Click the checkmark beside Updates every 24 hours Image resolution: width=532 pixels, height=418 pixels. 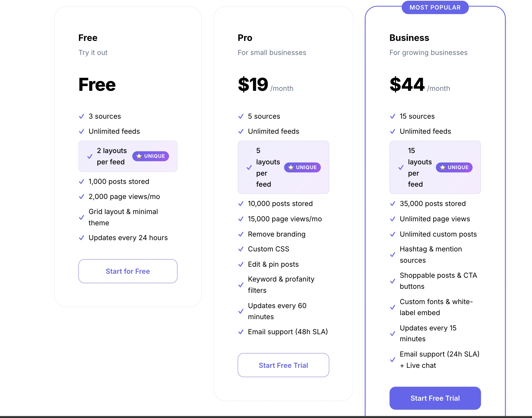coord(81,238)
